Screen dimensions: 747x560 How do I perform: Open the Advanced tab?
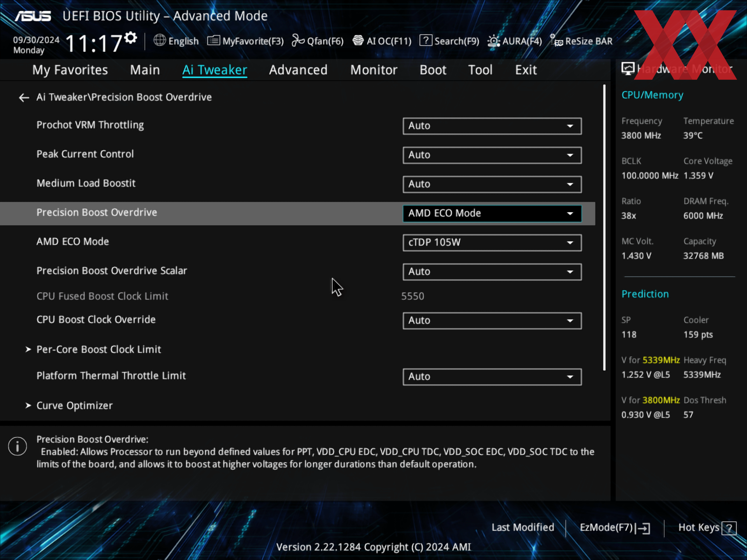[298, 70]
